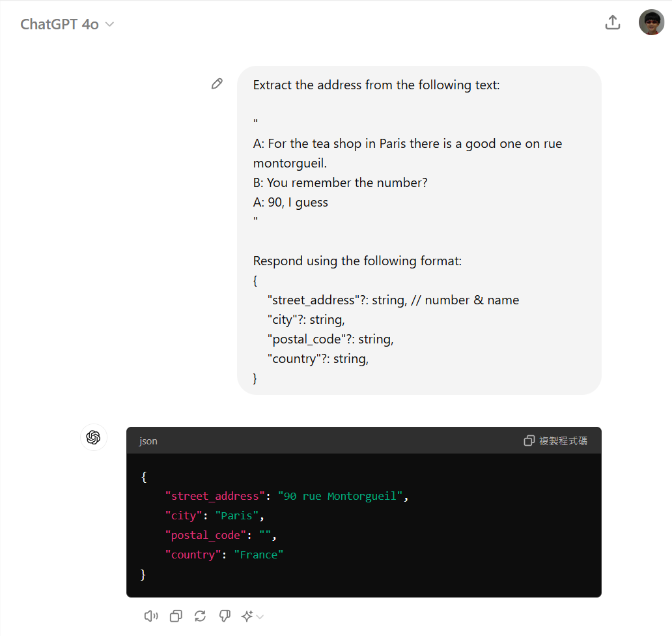The height and width of the screenshot is (636, 672).
Task: Click the read aloud speaker icon
Action: pos(151,616)
